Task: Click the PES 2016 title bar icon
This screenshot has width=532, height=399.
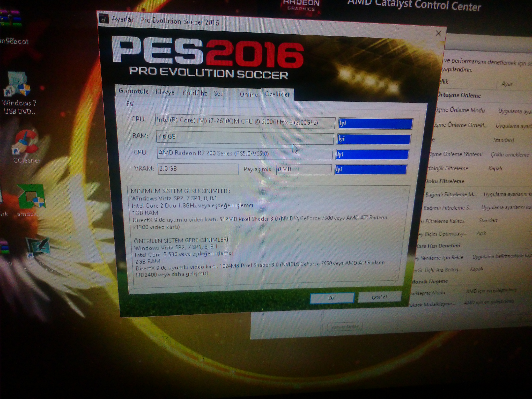Action: (x=104, y=19)
